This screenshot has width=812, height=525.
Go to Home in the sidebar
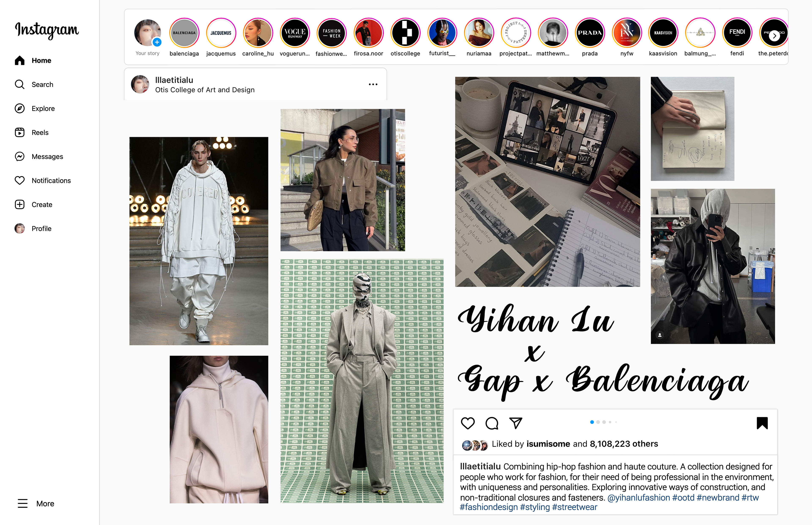click(x=33, y=60)
